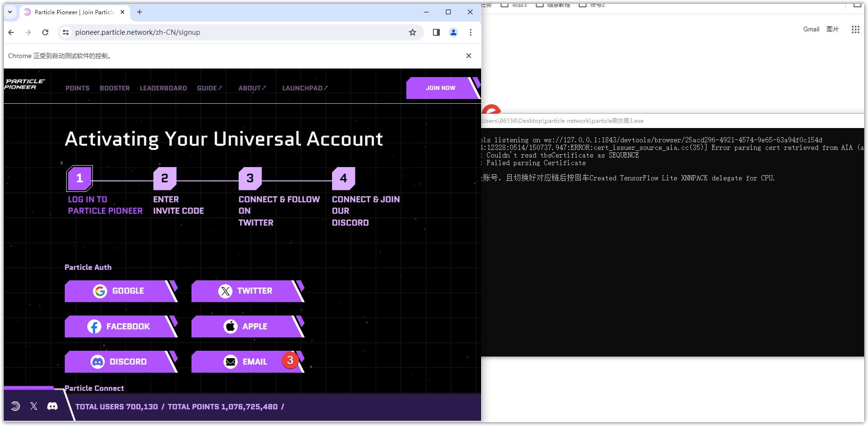Go to Points nav item

77,88
